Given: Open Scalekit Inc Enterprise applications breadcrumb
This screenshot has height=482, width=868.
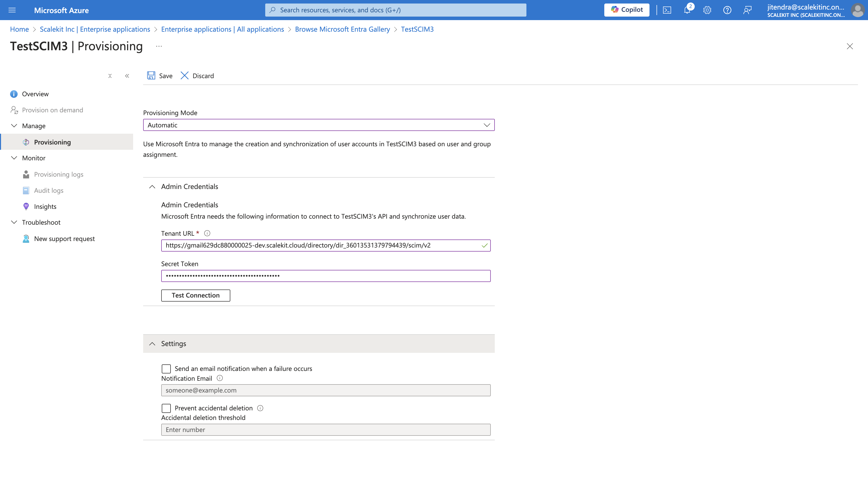Looking at the screenshot, I should (x=95, y=29).
